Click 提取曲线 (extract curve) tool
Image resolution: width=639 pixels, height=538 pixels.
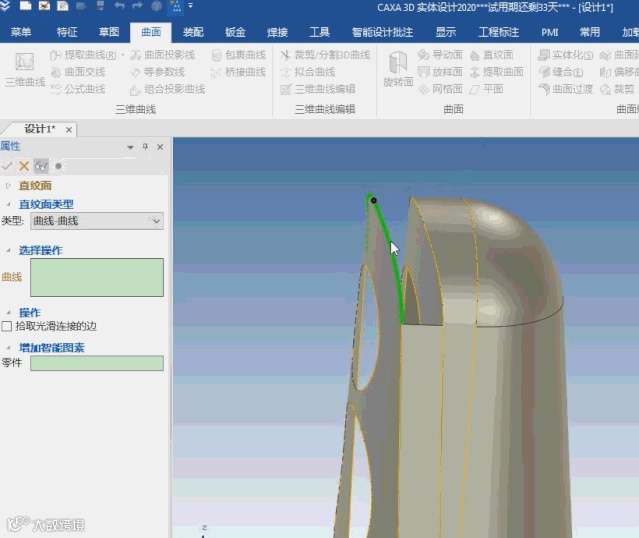pos(83,55)
